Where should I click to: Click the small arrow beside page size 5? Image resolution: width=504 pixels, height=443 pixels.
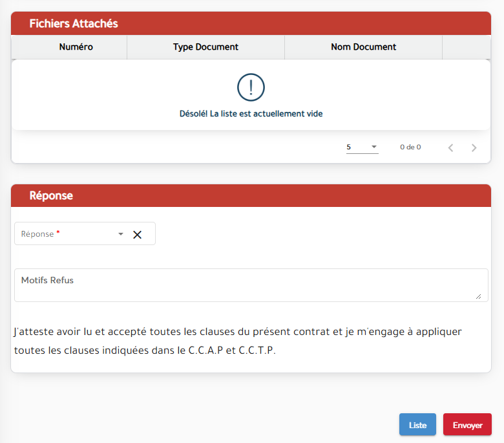click(x=374, y=147)
